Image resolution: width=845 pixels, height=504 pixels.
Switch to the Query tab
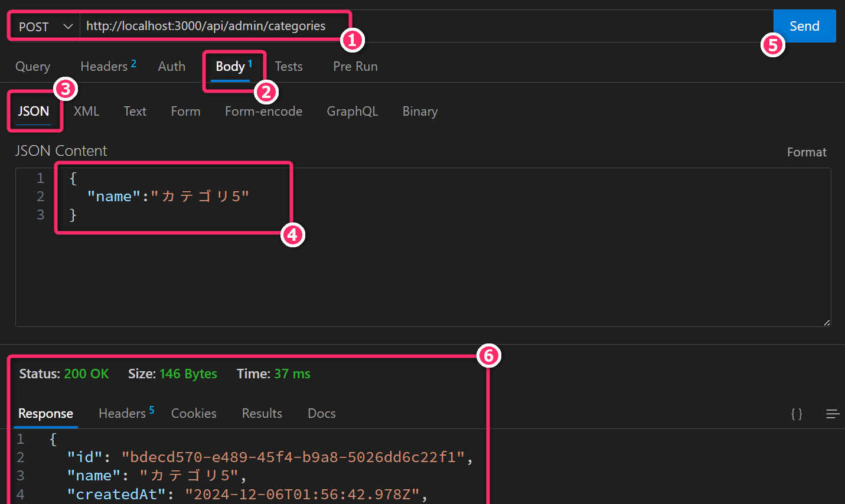click(x=32, y=67)
